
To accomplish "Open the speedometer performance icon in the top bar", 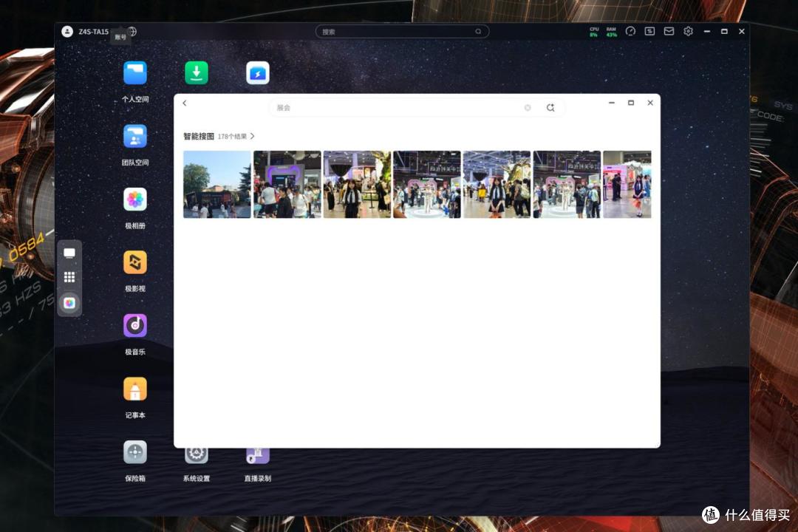I will point(630,32).
